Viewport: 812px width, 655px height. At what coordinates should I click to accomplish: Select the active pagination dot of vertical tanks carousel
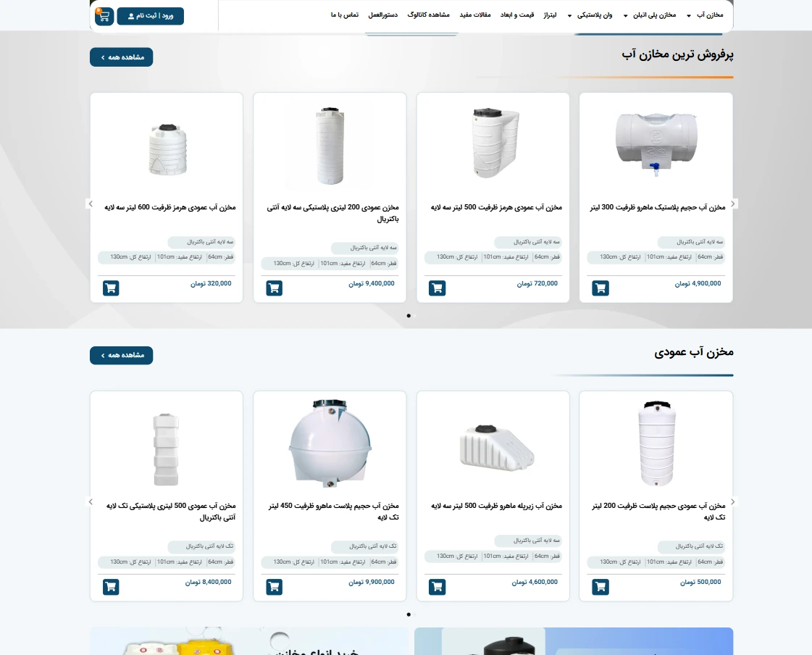409,614
